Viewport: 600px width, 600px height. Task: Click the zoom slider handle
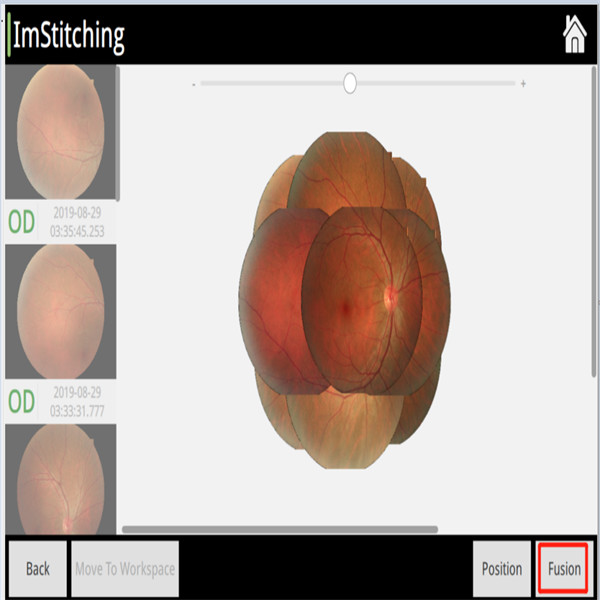(x=350, y=84)
